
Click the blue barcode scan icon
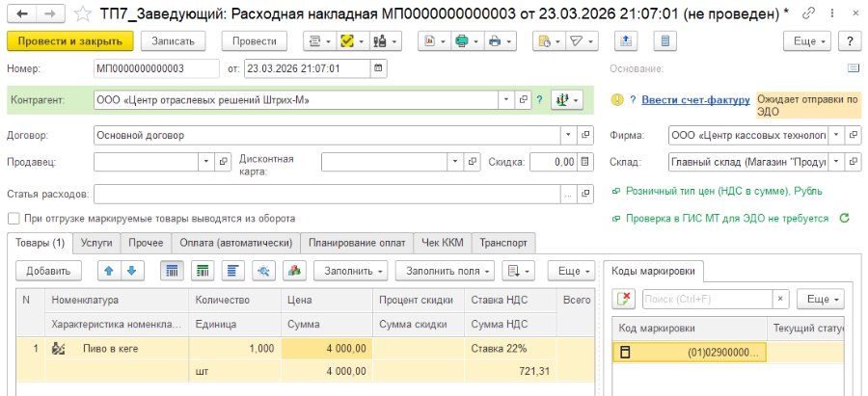(x=173, y=271)
